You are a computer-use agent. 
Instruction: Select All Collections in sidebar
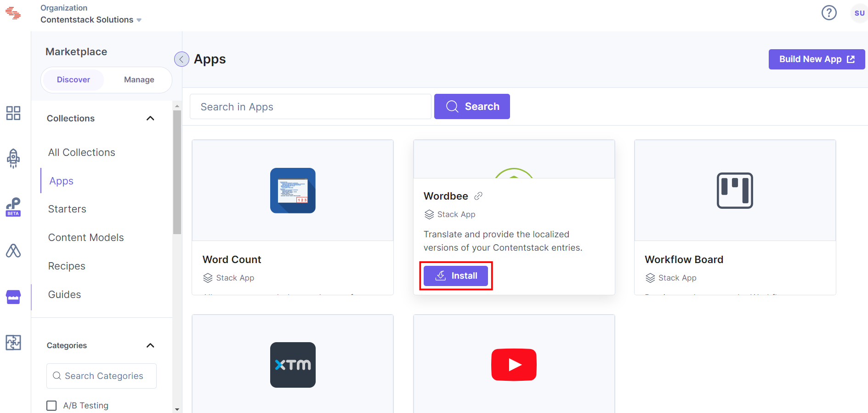[82, 152]
